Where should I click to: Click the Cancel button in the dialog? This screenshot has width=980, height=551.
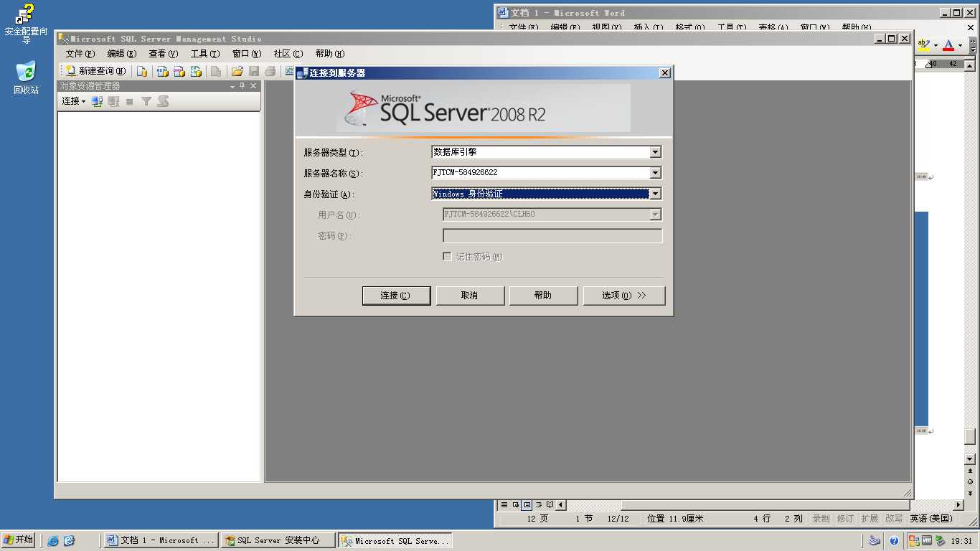tap(470, 296)
